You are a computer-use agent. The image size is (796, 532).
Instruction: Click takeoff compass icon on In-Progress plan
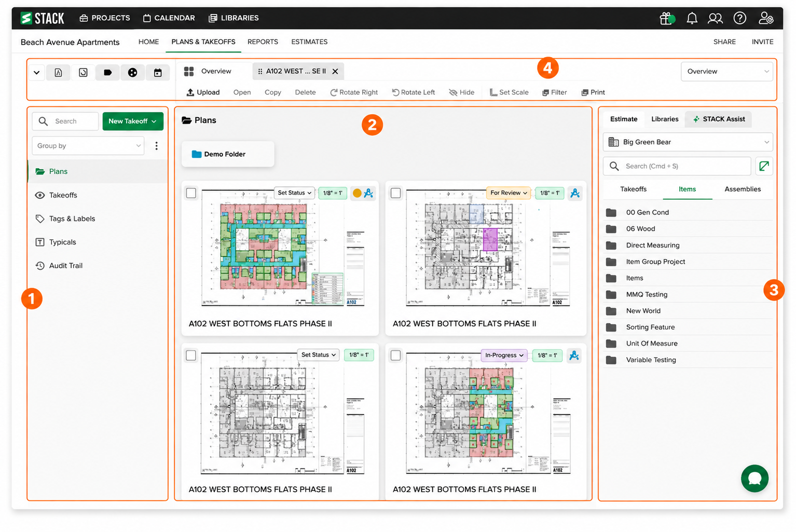[x=573, y=356]
